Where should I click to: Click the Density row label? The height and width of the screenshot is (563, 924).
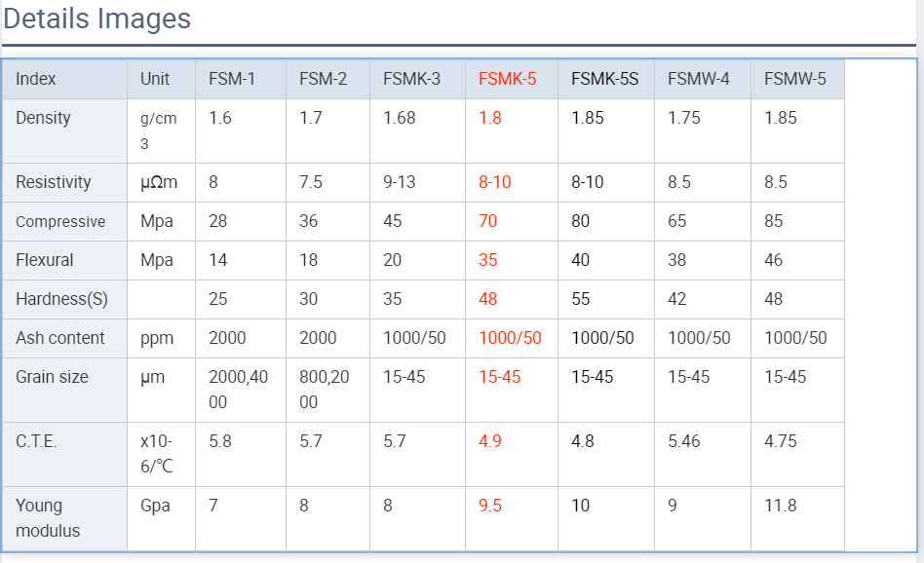43,118
